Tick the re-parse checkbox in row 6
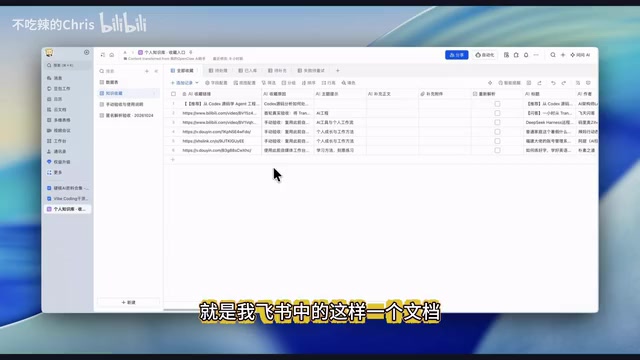640x360 pixels. [x=497, y=150]
